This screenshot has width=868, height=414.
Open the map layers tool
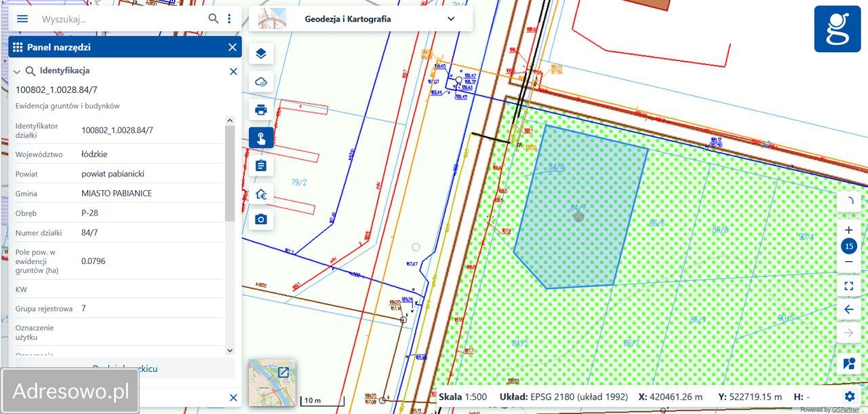(261, 54)
